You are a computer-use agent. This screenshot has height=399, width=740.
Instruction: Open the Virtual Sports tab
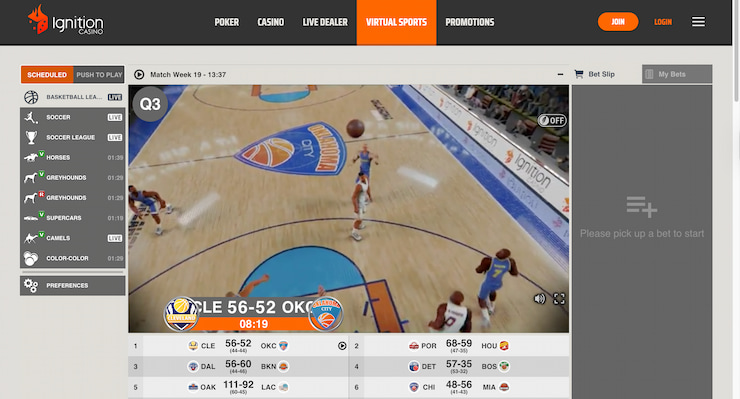[396, 22]
